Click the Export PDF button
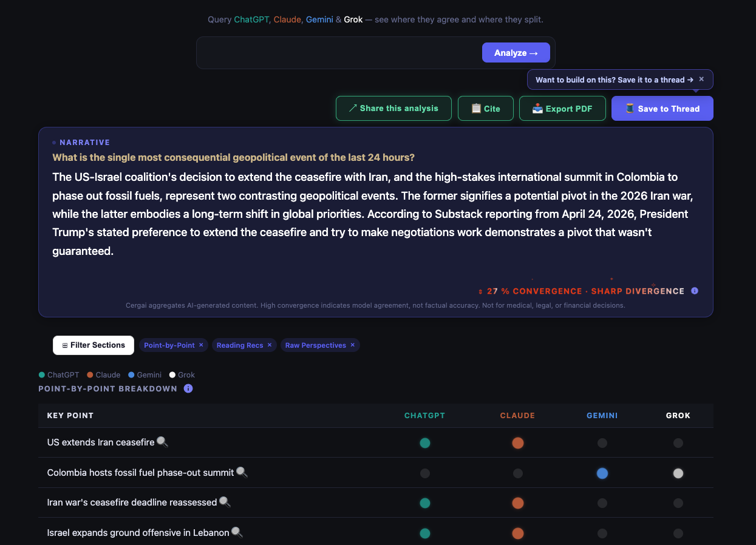Image resolution: width=756 pixels, height=545 pixels. pos(562,108)
